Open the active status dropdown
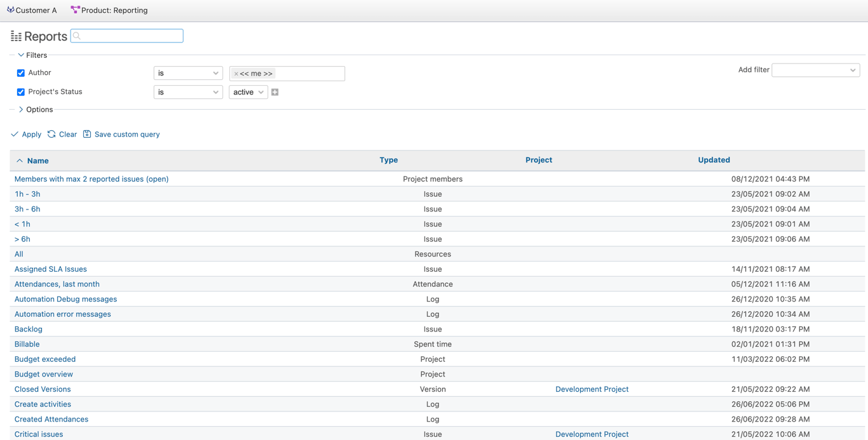868x440 pixels. tap(248, 91)
